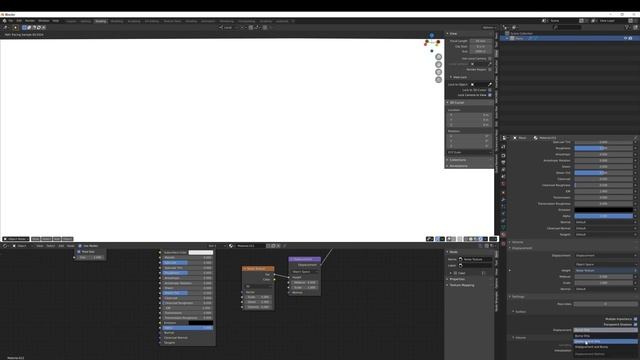Click the Emission black color swatch in properties
This screenshot has width=640, height=360.
pyautogui.click(x=604, y=210)
